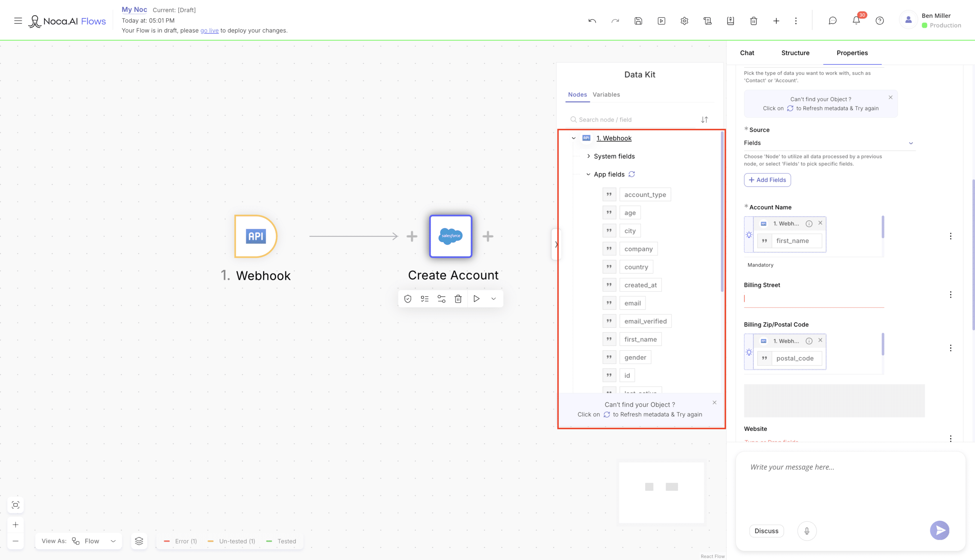Click the undo arrow icon
The width and height of the screenshot is (975, 560).
592,21
